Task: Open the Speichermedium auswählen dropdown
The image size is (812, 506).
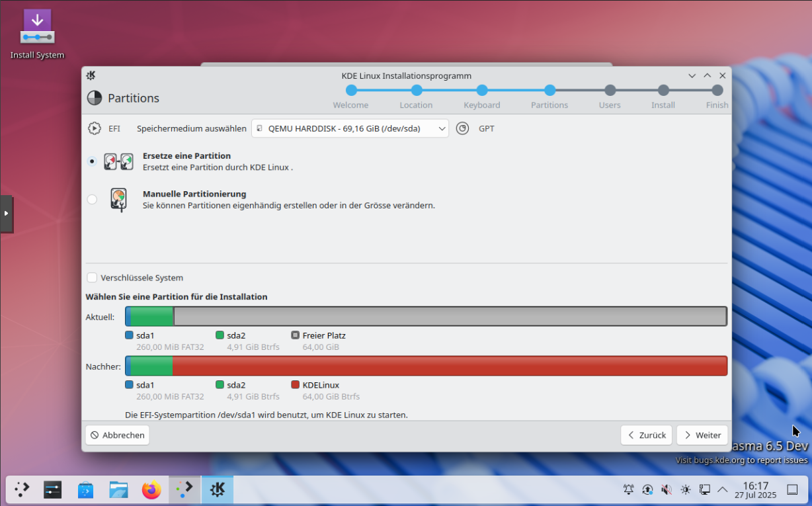Action: (350, 128)
